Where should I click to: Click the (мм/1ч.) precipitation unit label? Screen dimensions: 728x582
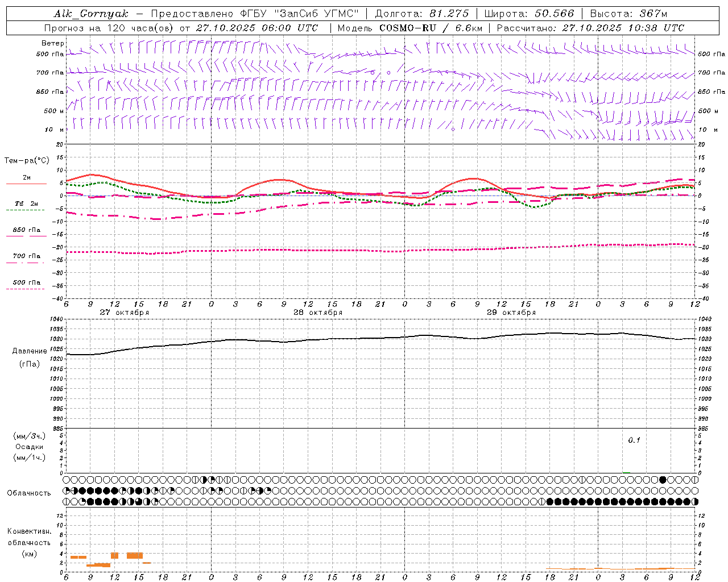(x=30, y=458)
